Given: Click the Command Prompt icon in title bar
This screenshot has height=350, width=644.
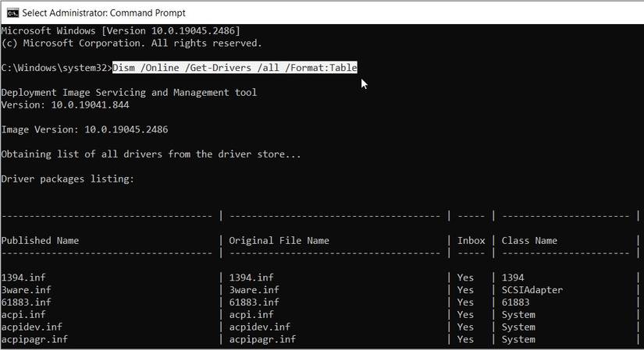Looking at the screenshot, I should [12, 12].
